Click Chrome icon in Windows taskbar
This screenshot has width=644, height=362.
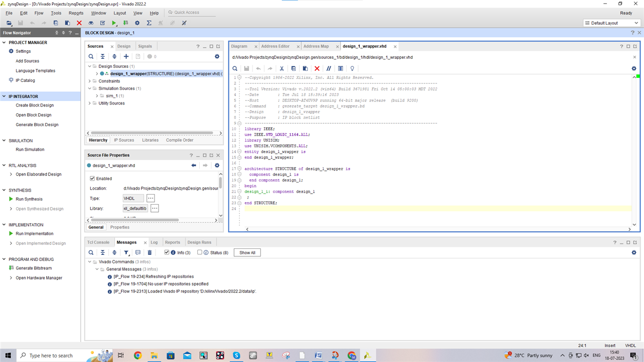[x=137, y=355]
